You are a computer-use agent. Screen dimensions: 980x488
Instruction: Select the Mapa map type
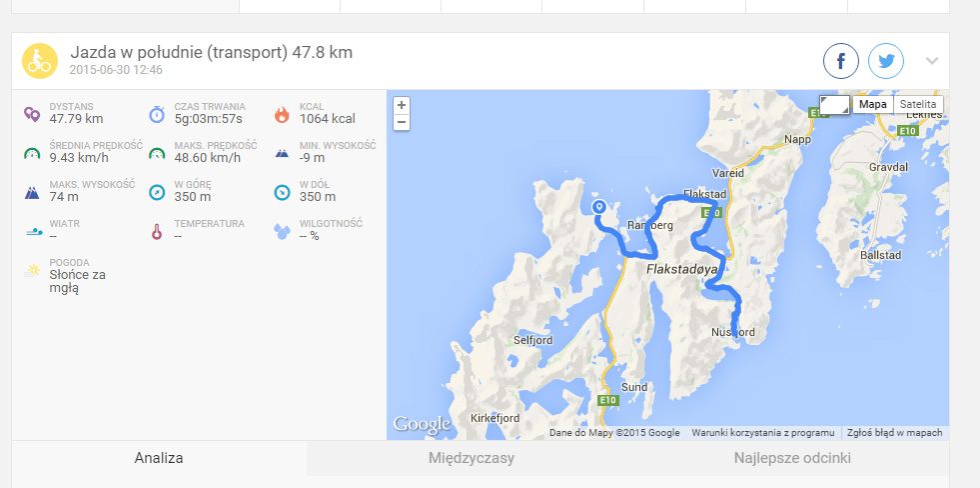point(872,104)
